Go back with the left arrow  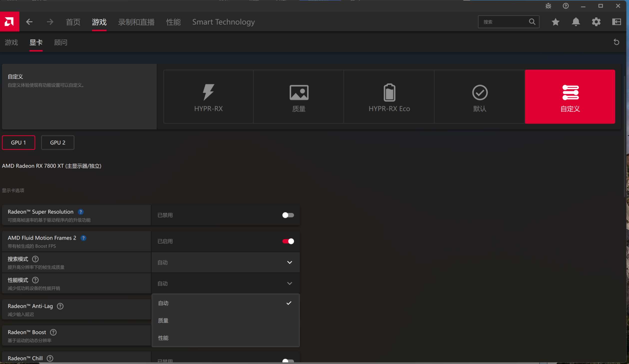click(29, 22)
